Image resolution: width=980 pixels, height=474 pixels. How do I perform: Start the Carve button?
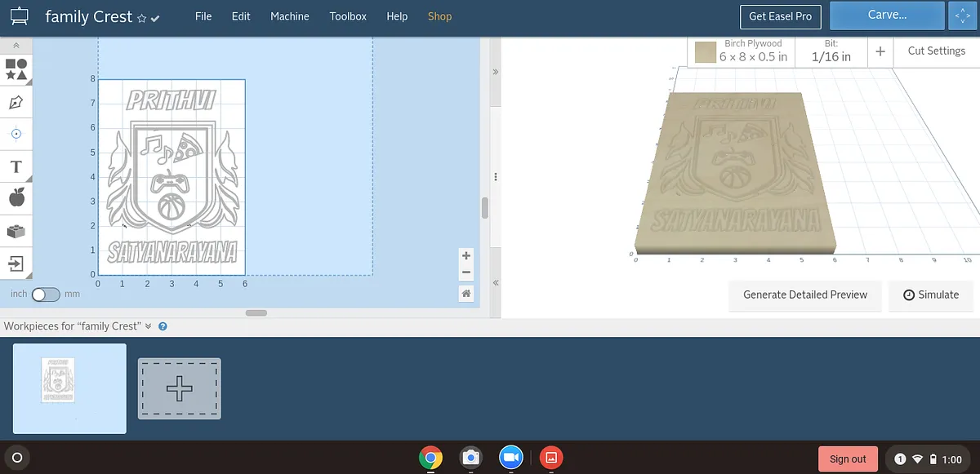887,16
